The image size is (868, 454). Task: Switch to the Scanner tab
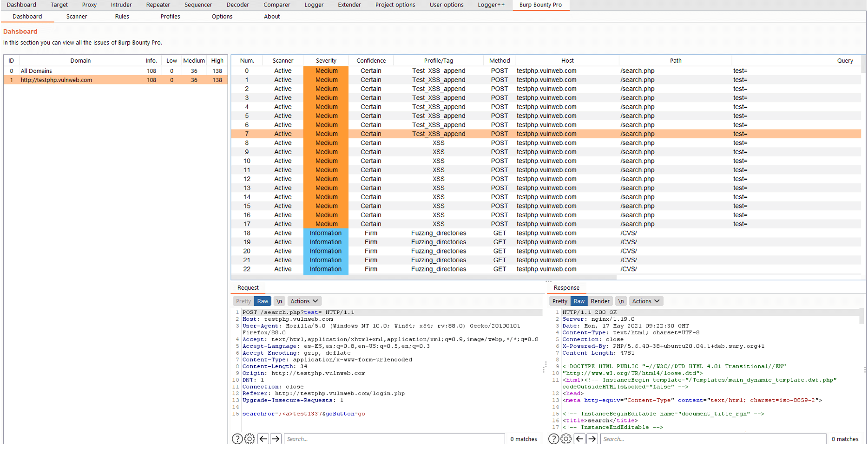coord(76,16)
